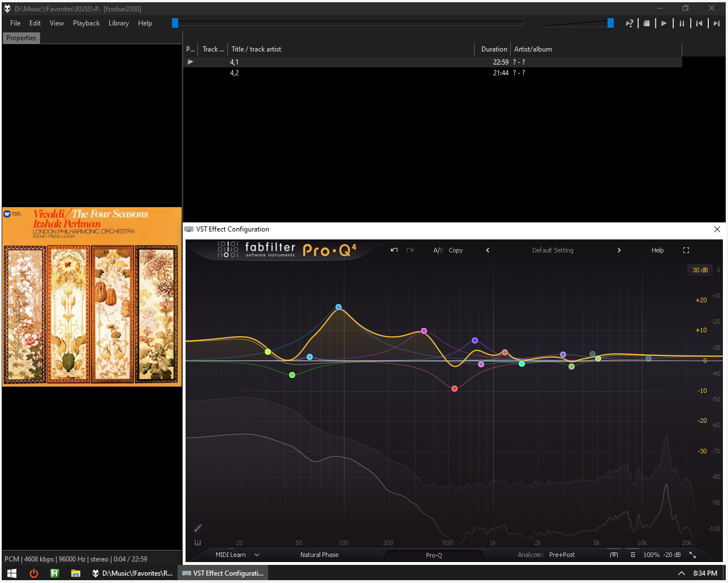Click the headphone-shaped icon beside Pre+Post
The width and height of the screenshot is (728, 583).
614,555
